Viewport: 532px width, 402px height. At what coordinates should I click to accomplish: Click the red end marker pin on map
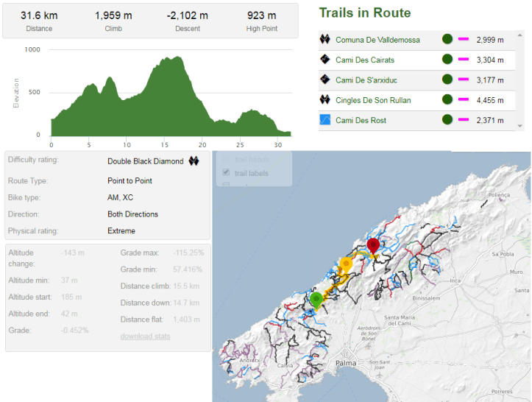coord(373,246)
